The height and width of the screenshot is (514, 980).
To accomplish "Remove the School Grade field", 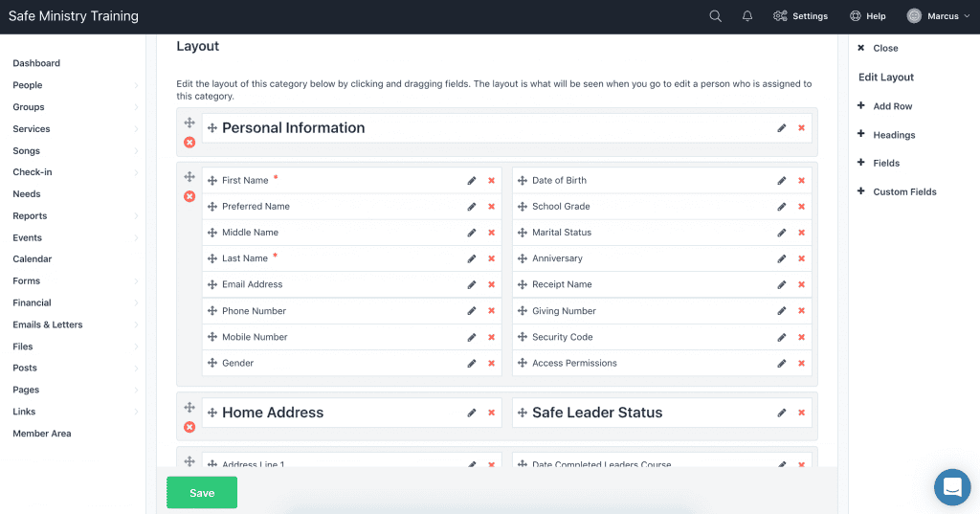I will tap(801, 207).
